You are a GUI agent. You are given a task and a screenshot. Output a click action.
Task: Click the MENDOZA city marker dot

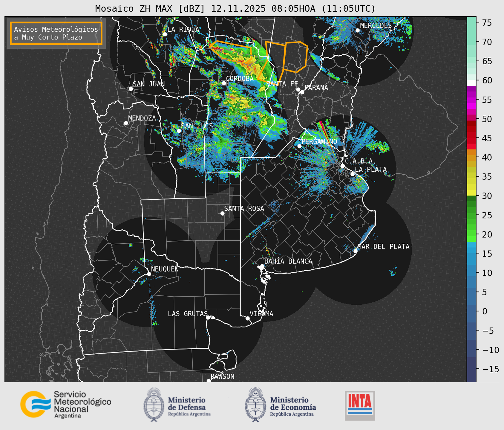click(126, 123)
